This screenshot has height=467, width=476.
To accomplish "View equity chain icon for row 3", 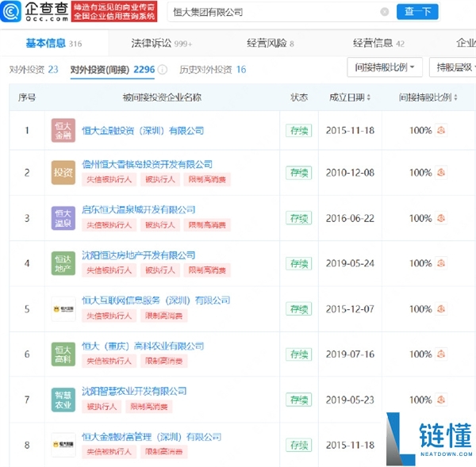I will click(x=441, y=218).
